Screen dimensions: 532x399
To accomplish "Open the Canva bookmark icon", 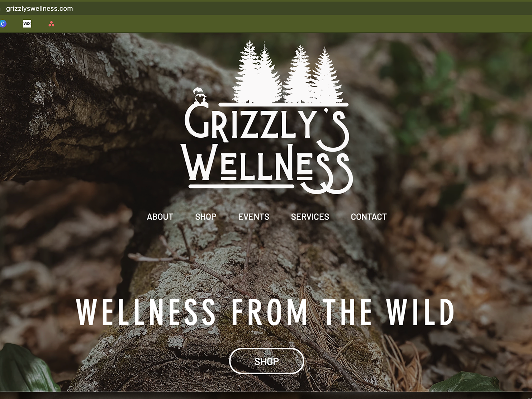I will tap(3, 24).
